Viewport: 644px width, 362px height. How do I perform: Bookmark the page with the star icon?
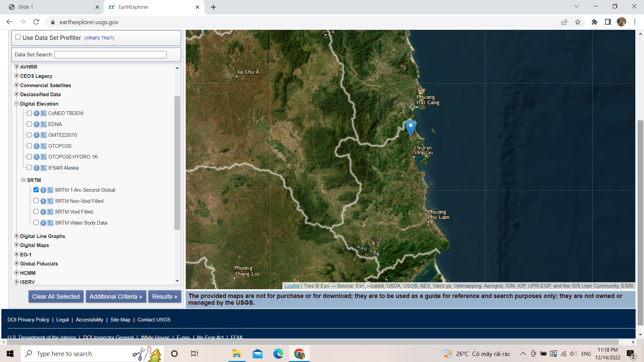tap(578, 22)
